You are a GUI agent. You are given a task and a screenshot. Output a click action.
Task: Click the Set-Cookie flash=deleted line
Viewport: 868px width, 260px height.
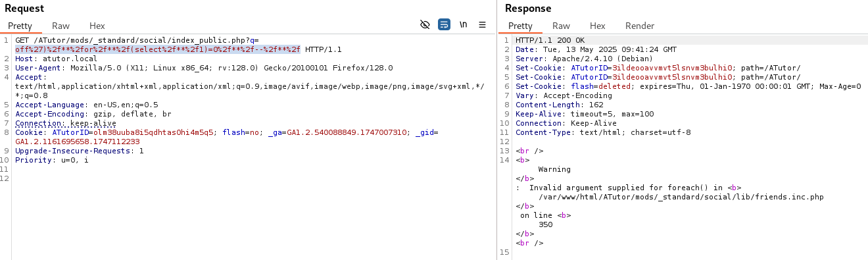pos(688,86)
